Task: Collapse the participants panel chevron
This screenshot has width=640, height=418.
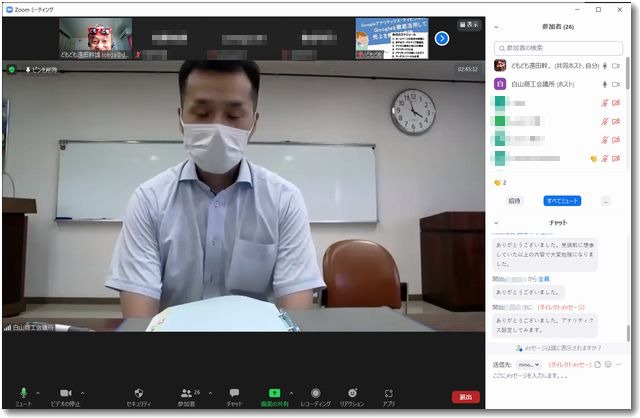Action: (497, 27)
